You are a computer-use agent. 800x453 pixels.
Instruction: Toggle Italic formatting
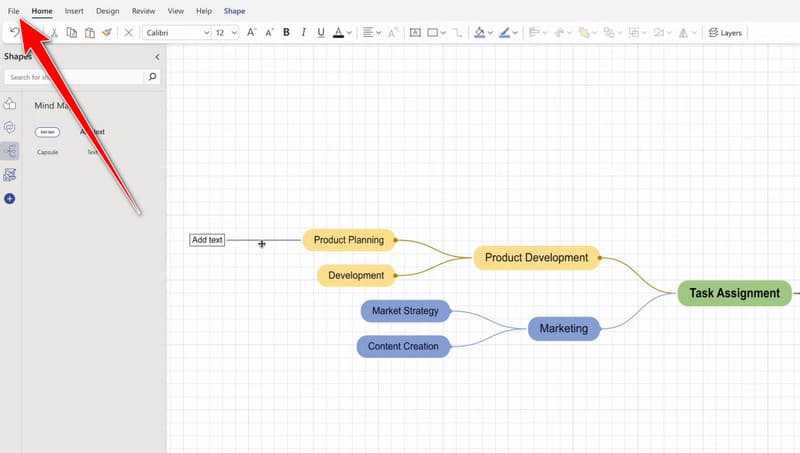pos(304,33)
